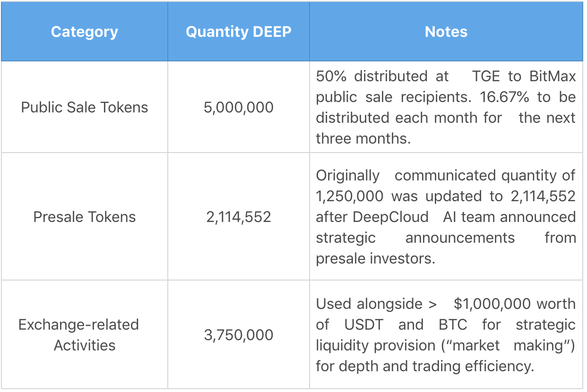Click the word DeepCloud in the notes
587x392 pixels.
[x=390, y=217]
